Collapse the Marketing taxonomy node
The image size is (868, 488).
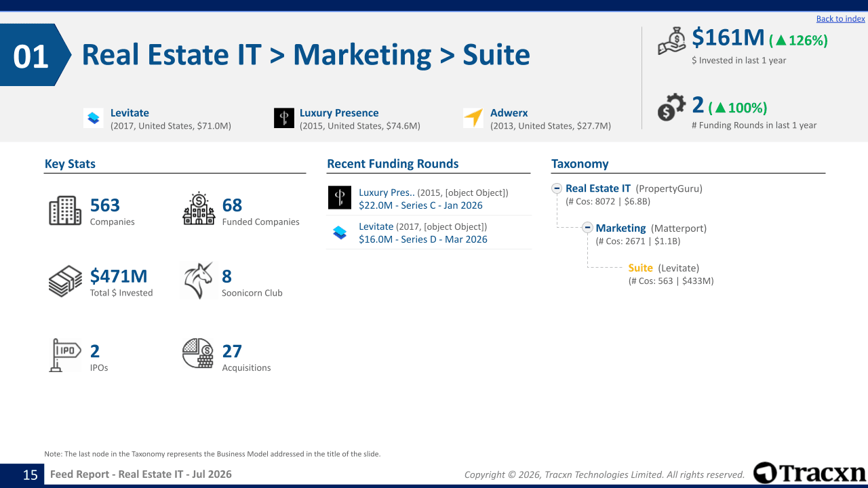[x=588, y=228]
